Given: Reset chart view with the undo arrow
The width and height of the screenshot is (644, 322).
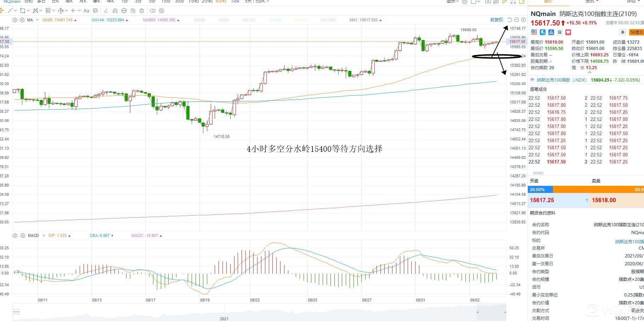Looking at the screenshot, I should coord(510,20).
